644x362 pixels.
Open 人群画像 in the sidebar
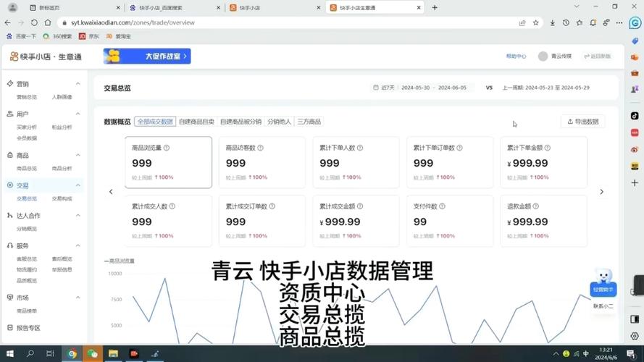point(62,97)
